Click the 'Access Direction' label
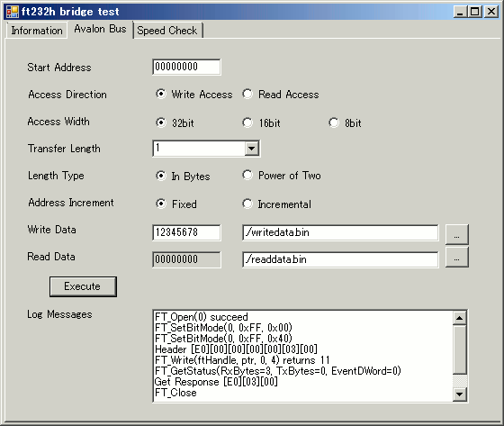The image size is (504, 426). pos(67,95)
